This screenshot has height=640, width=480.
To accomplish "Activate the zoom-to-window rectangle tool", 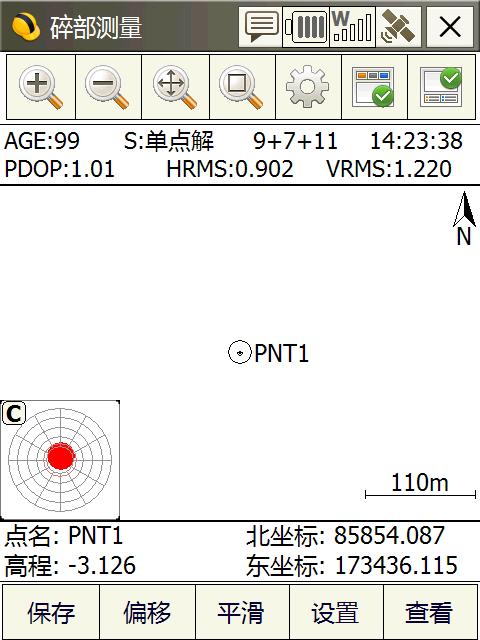I will pyautogui.click(x=242, y=87).
